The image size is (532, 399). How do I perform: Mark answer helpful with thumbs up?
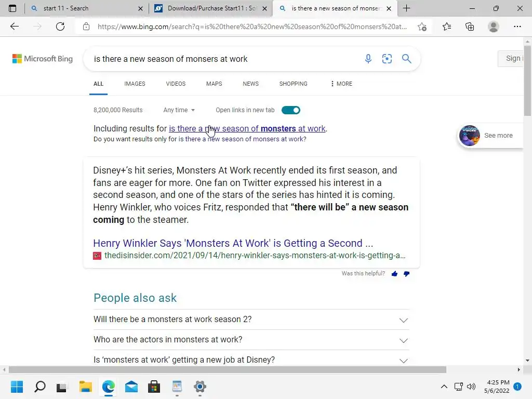pos(395,274)
